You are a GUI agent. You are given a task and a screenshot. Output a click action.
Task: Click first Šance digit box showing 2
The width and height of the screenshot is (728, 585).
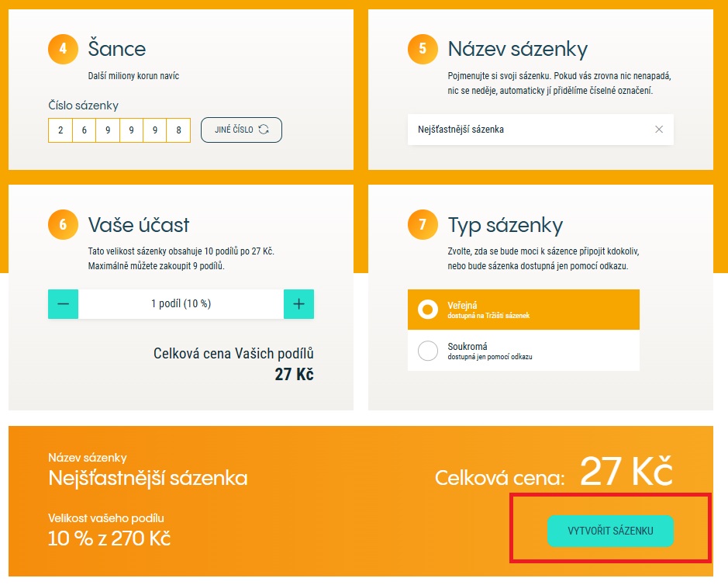coord(60,130)
